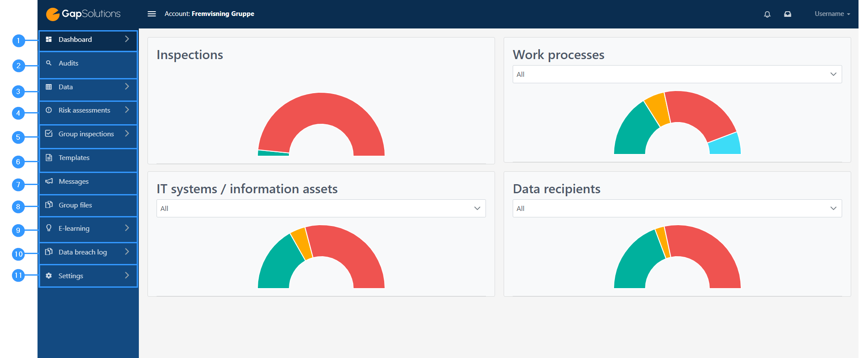Expand the Settings chevron
868x358 pixels.
pyautogui.click(x=127, y=276)
